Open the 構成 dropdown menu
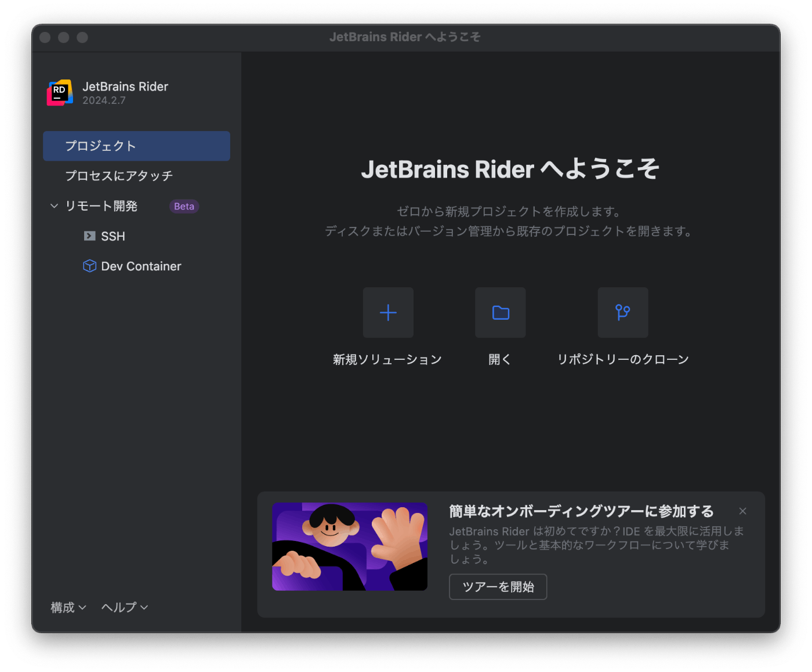812x672 pixels. [68, 608]
